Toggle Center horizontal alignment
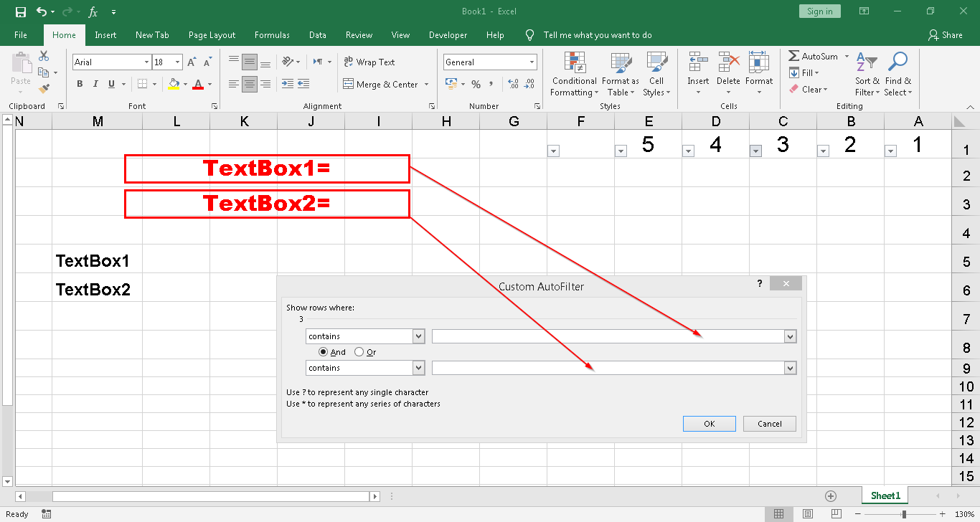 pyautogui.click(x=249, y=84)
